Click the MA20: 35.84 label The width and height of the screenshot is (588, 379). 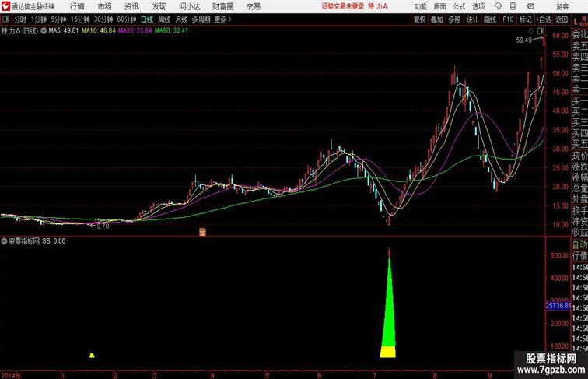[135, 31]
